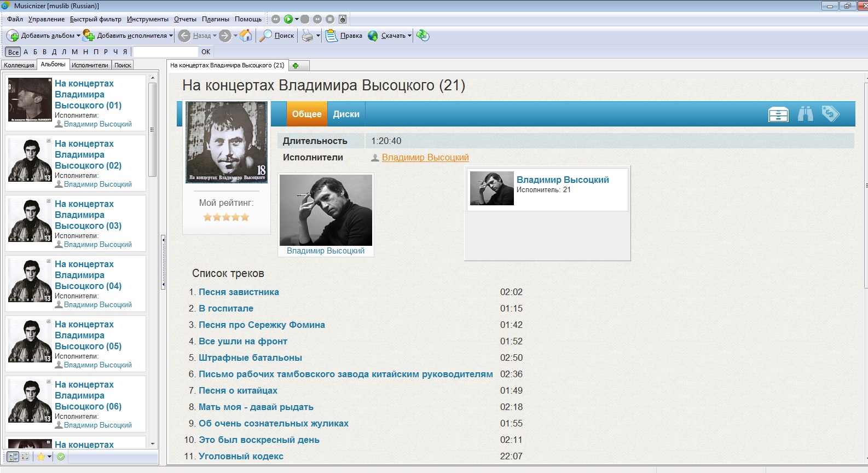Select the Общее tab
The image size is (868, 473).
tap(306, 114)
